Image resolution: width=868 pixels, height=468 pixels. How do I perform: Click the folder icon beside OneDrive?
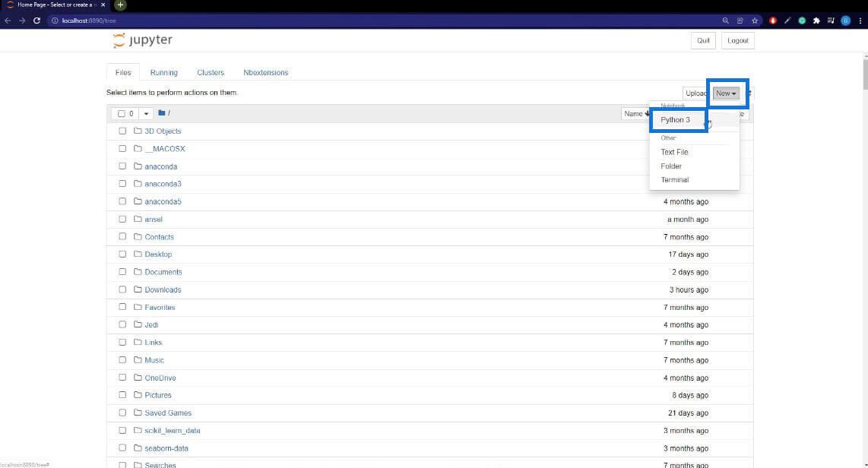click(138, 378)
